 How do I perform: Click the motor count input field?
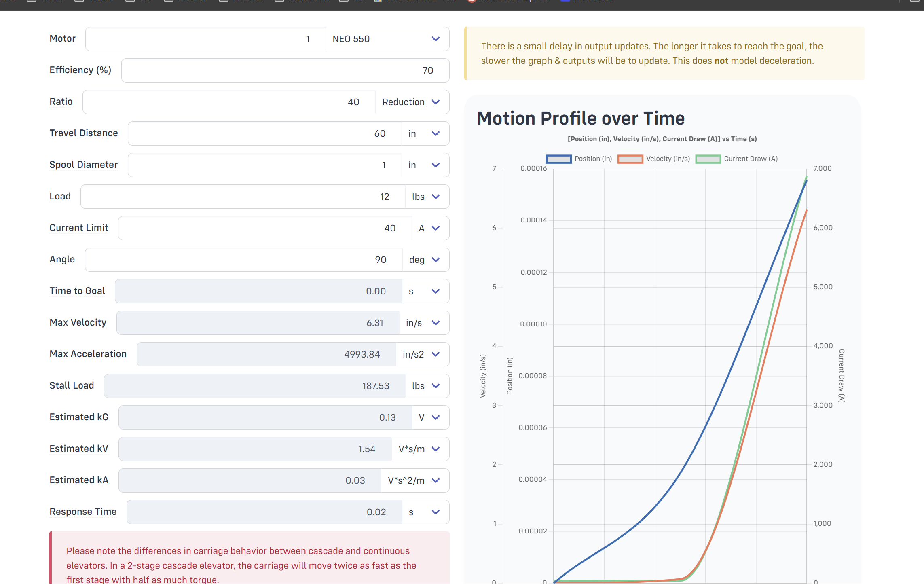(205, 39)
